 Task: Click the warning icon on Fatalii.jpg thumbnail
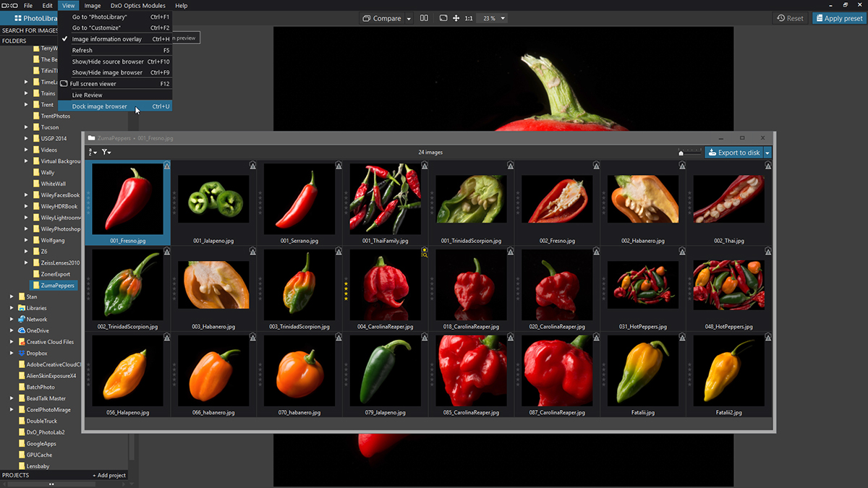(x=682, y=338)
